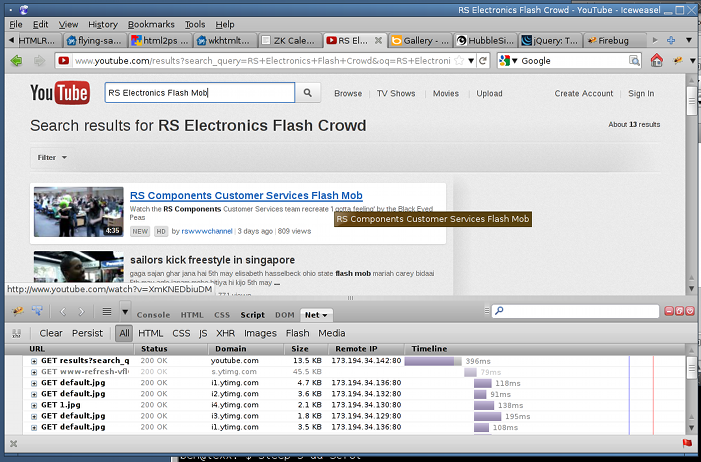Click the Firebug break-on-XHR icon beside Clear
Screen dimensions: 701x462
17,333
